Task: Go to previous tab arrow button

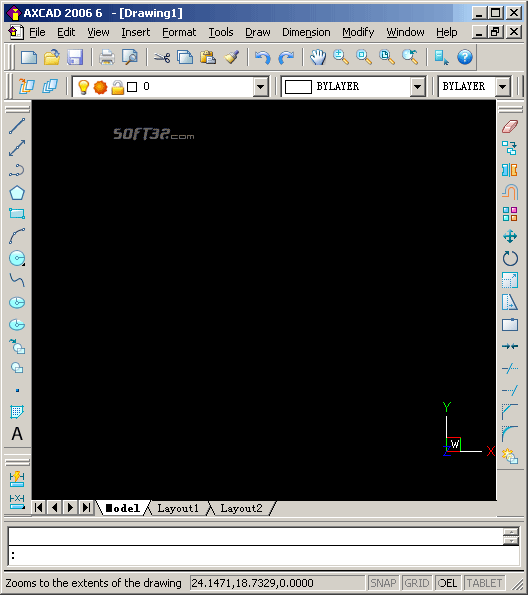Action: [55, 507]
